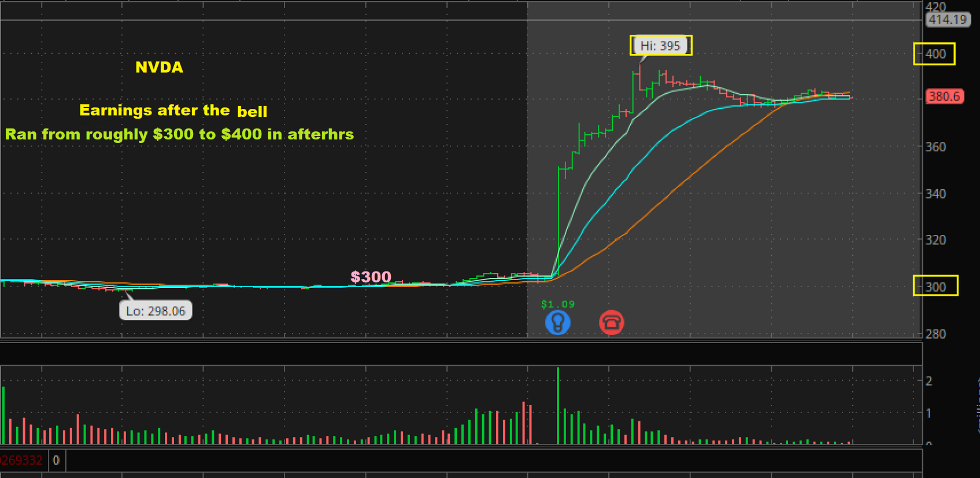This screenshot has width=980, height=478.
Task: Click the 2 label on the volume axis
Action: pos(929,381)
